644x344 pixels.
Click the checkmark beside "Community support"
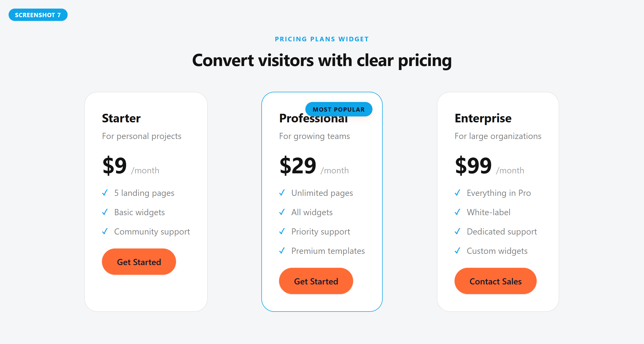[105, 231]
